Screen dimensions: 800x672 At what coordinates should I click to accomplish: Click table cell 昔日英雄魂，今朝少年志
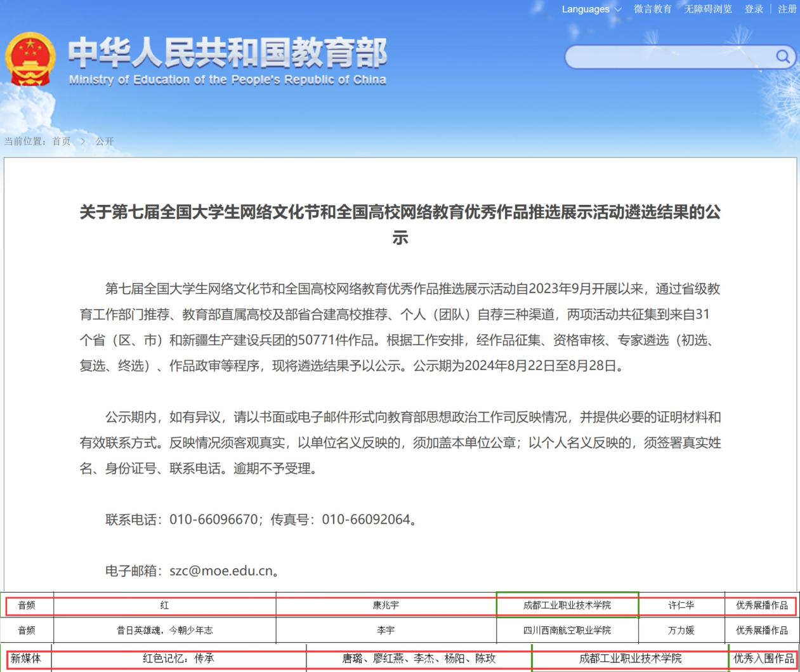(x=164, y=630)
